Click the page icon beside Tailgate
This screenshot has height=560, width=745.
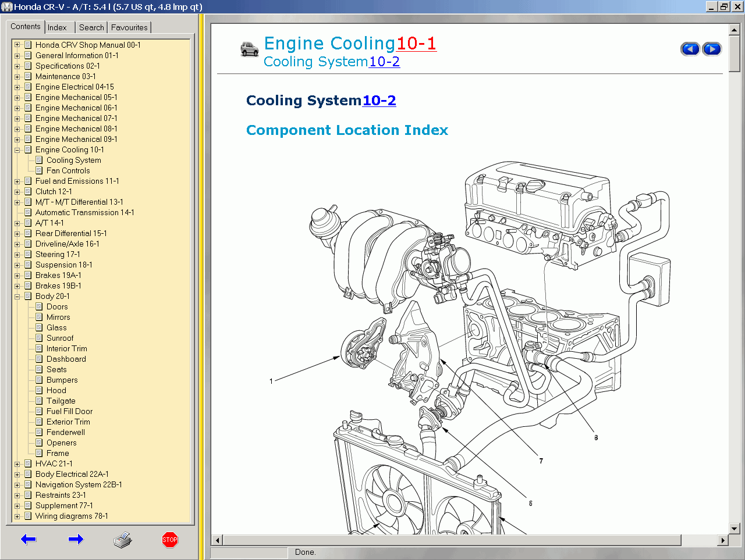(39, 401)
